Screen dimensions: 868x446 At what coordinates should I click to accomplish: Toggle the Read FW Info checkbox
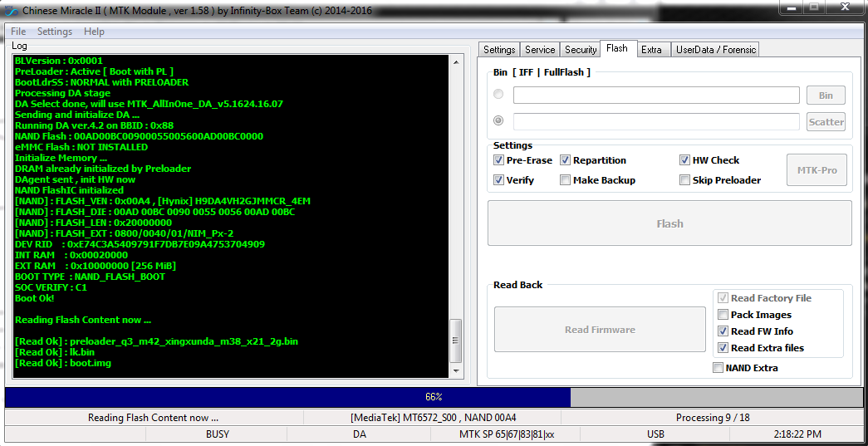(x=723, y=331)
